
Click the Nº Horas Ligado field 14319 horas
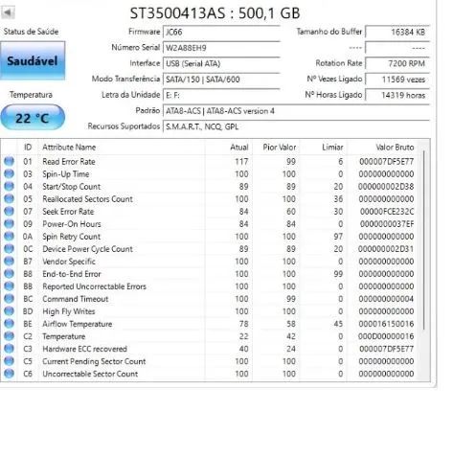coord(397,95)
